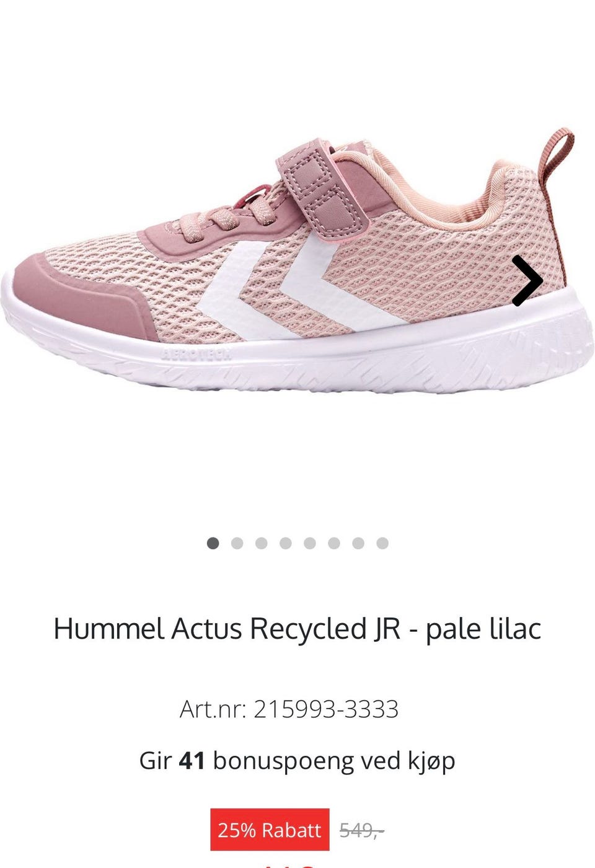Tap the velcro strap on the shoe
This screenshot has width=595, height=868.
[x=322, y=186]
